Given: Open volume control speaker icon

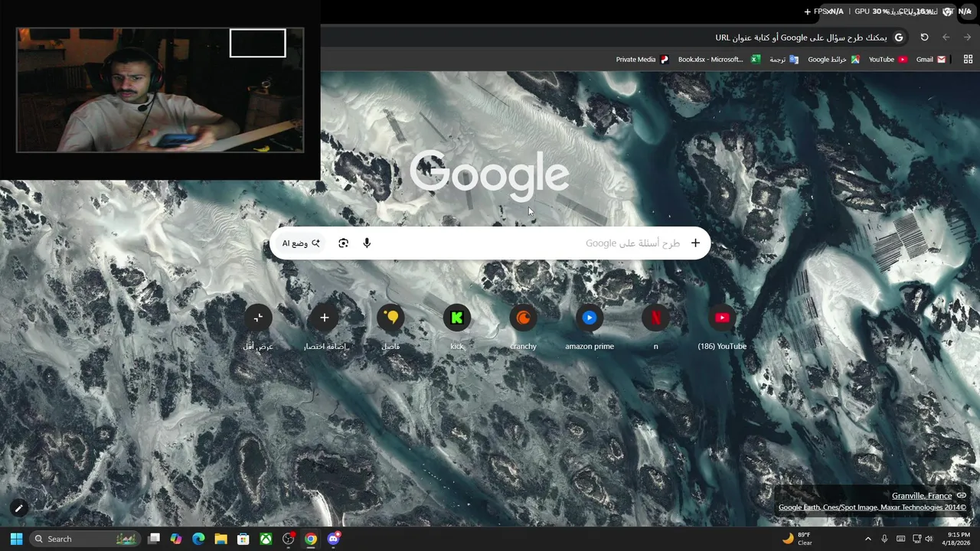Looking at the screenshot, I should [x=929, y=539].
